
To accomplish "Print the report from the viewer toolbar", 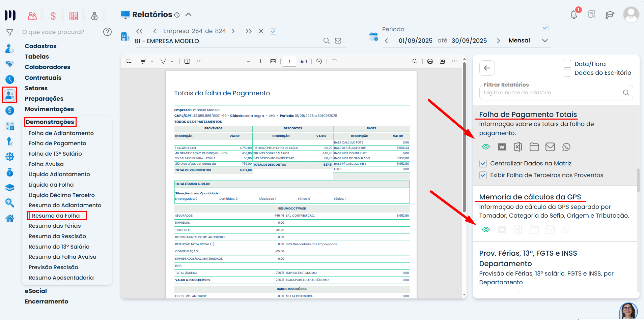I will point(430,61).
